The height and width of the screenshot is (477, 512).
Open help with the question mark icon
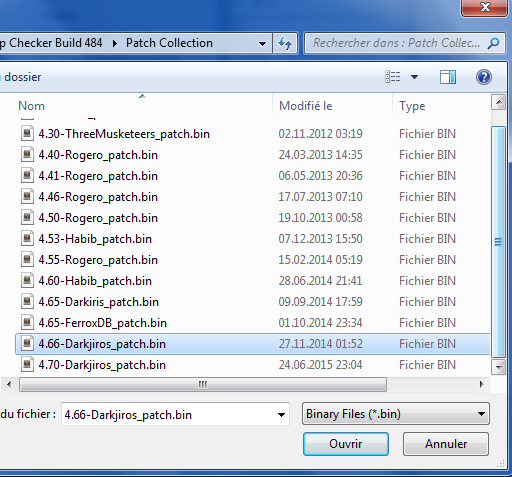483,77
